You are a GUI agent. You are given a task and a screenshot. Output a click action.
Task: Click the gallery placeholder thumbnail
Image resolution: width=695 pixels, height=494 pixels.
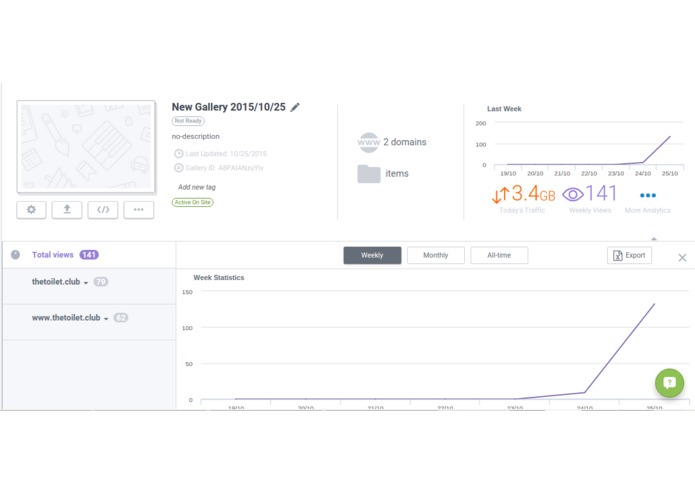(x=86, y=147)
